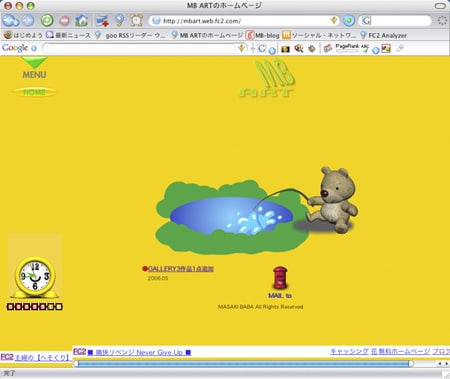
Task: Open the FC2 Analyzer bookmark
Action: 383,35
